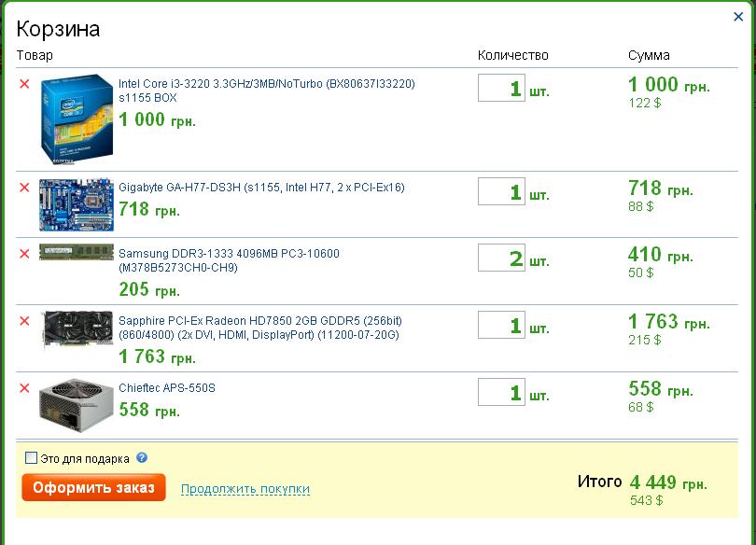
Task: Click the 410 грн. sum for Samsung
Action: point(661,255)
